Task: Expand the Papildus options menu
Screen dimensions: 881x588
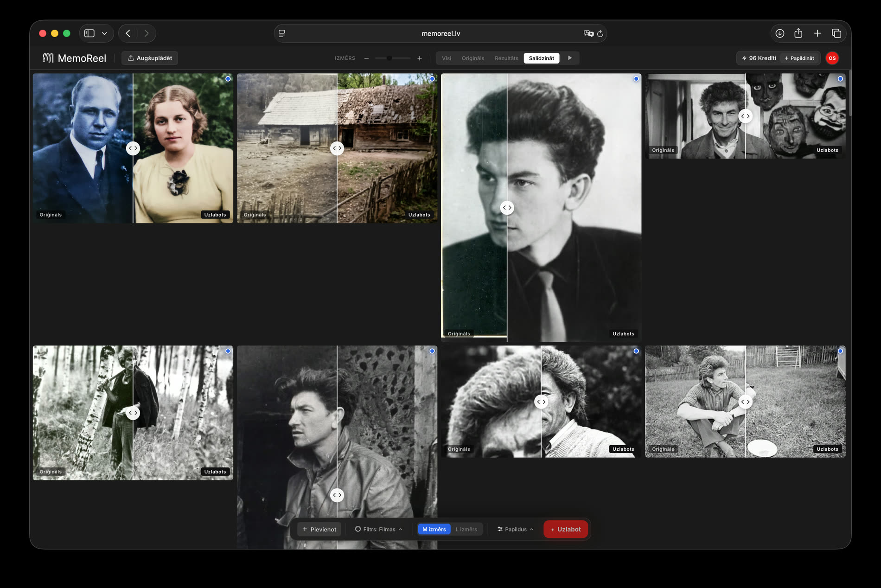Action: point(515,529)
